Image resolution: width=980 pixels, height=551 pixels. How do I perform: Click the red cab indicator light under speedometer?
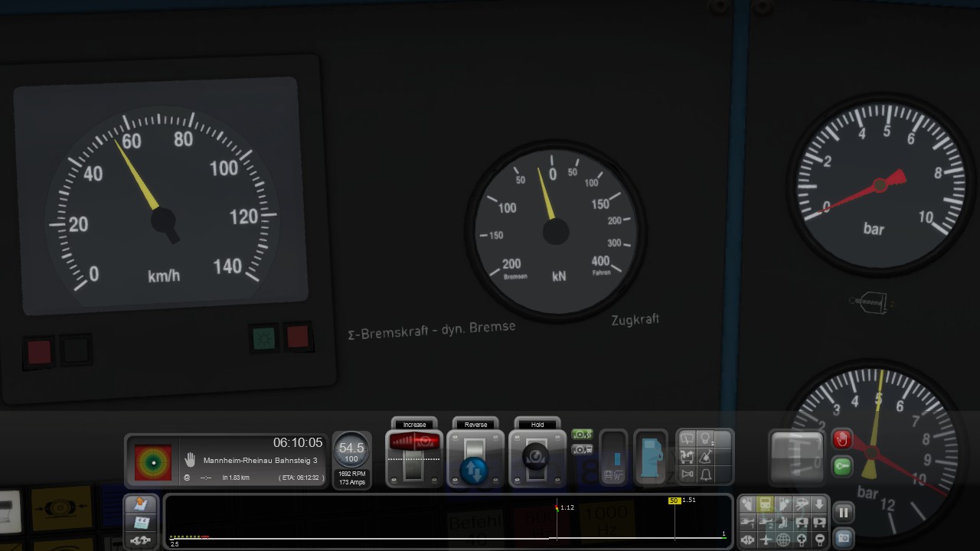[39, 352]
